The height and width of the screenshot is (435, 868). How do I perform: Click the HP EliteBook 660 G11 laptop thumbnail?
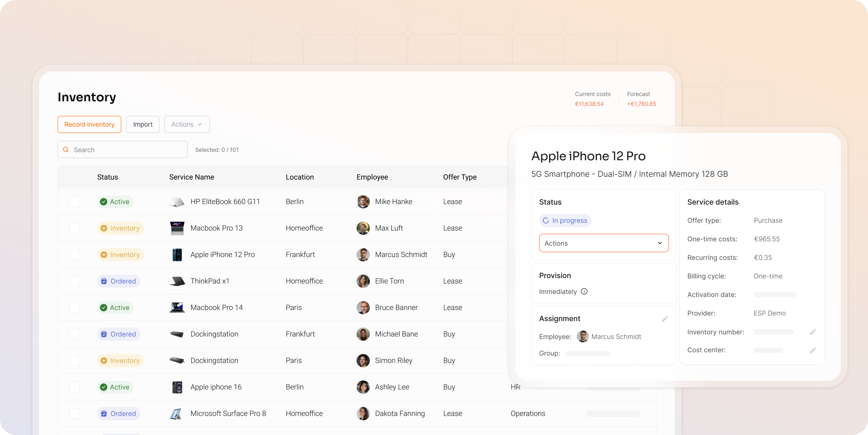(177, 202)
